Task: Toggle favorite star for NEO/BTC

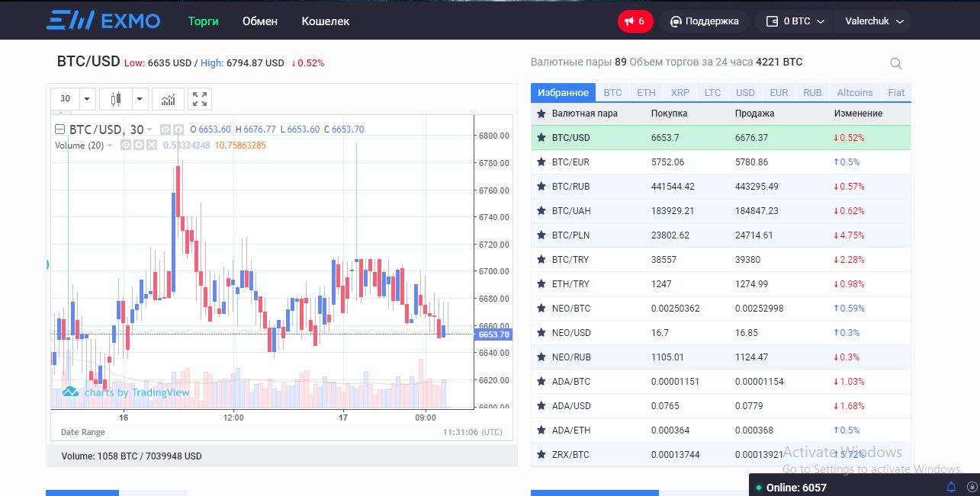Action: tap(541, 309)
